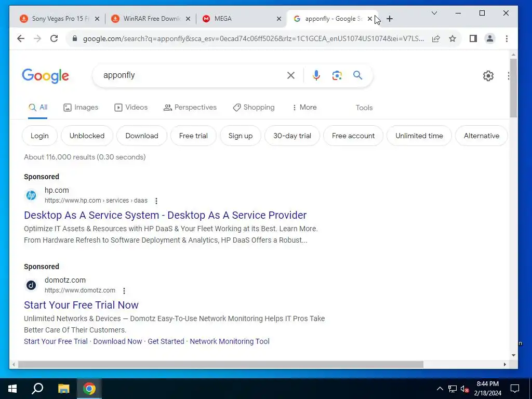Screen dimensions: 532x399
Task: Select the Perspectives results tab
Action: coord(190,108)
